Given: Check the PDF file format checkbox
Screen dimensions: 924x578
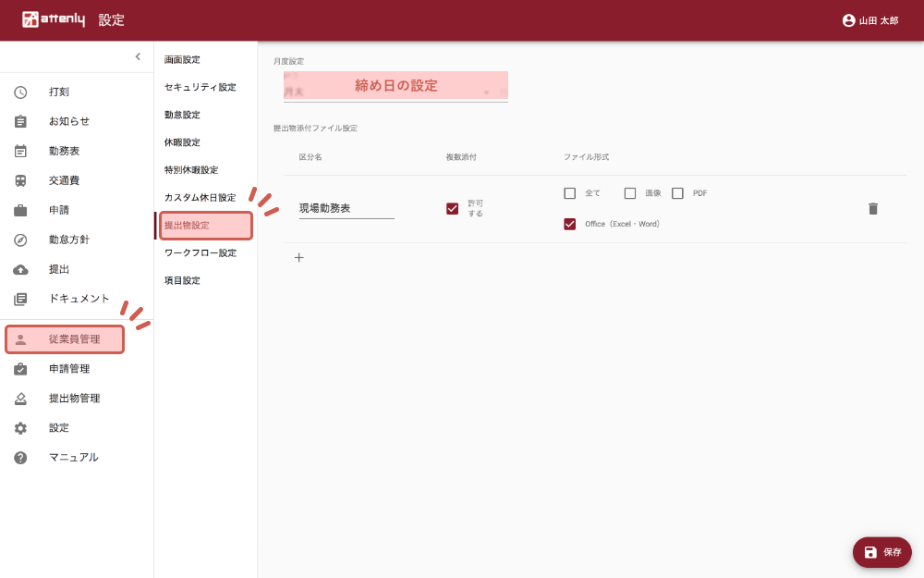Looking at the screenshot, I should 677,193.
